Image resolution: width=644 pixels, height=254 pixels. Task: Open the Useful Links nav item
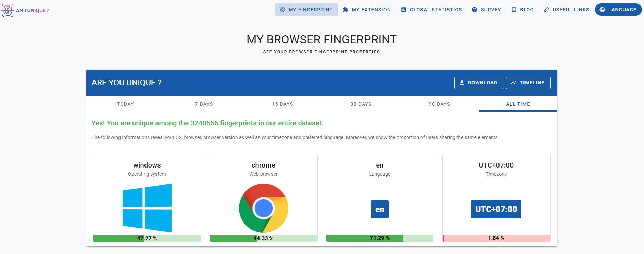tap(566, 10)
